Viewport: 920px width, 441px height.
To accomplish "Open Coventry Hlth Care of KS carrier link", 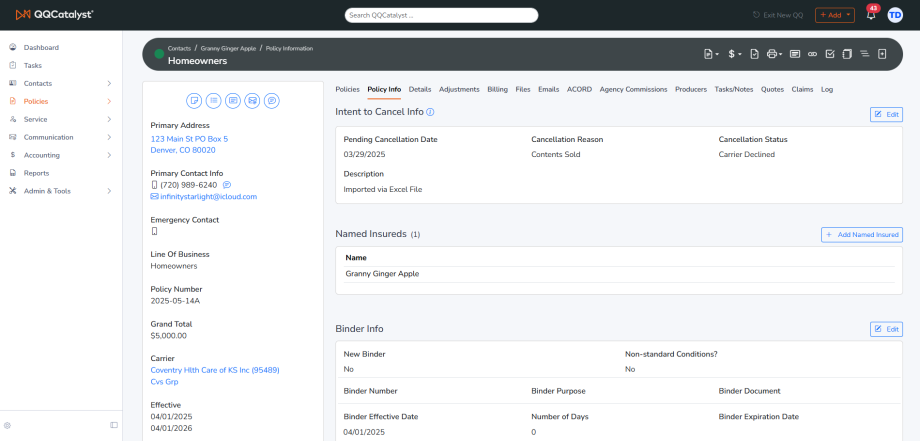I will click(215, 370).
